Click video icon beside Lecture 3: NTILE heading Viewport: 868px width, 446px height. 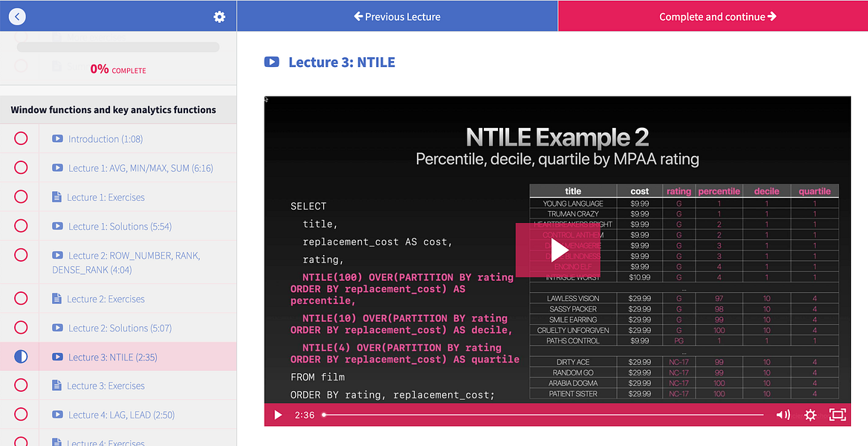click(x=272, y=62)
